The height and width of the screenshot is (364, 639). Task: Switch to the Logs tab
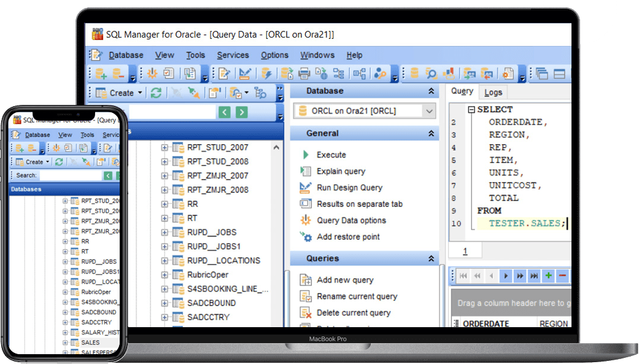click(493, 93)
